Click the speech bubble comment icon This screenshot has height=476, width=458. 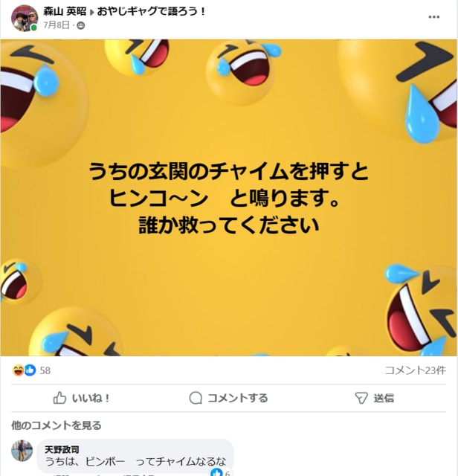[196, 398]
